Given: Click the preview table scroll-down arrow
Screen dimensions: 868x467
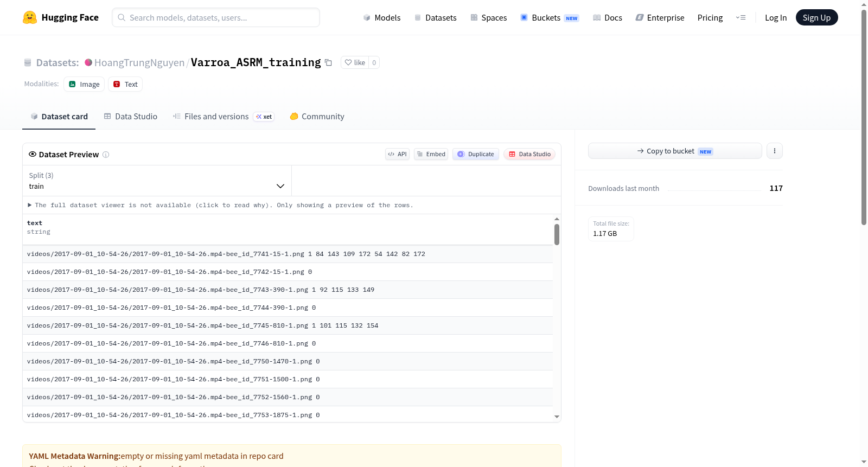Looking at the screenshot, I should (x=557, y=417).
